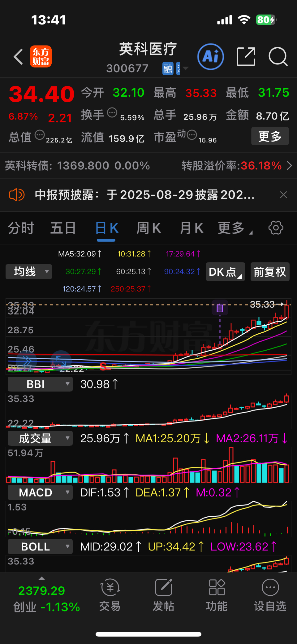297x644 pixels.
Task: Tap the 120:24.57 moving average value
Action: (x=82, y=289)
